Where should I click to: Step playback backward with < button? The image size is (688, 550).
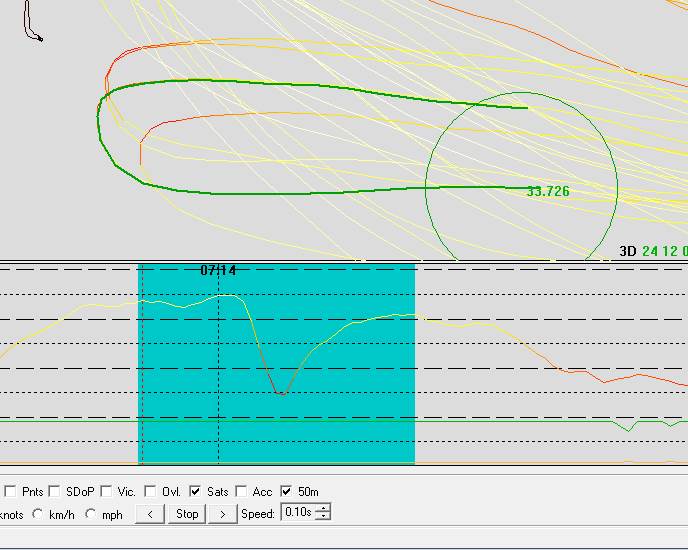[149, 514]
